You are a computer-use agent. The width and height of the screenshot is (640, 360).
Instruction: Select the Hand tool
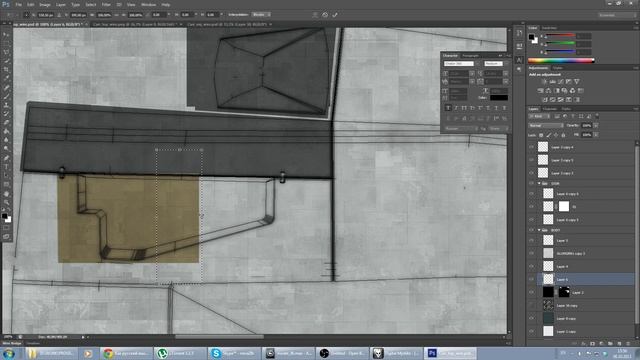tap(6, 193)
